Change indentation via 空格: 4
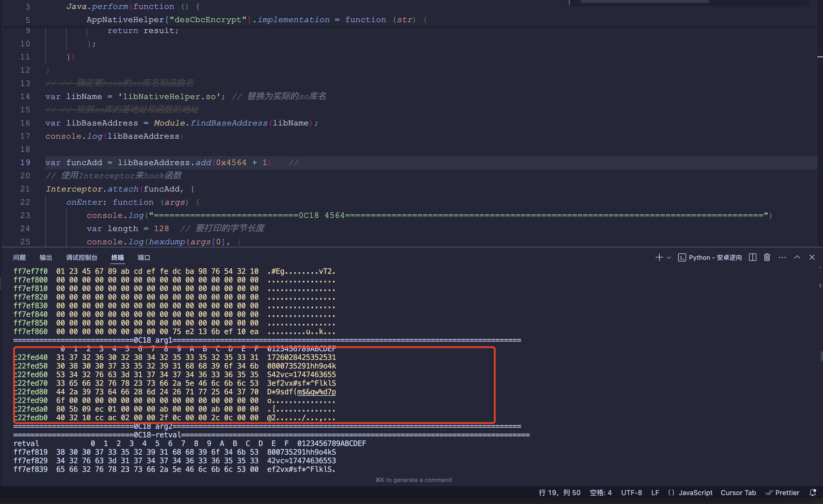Viewport: 823px width, 504px height. (601, 493)
